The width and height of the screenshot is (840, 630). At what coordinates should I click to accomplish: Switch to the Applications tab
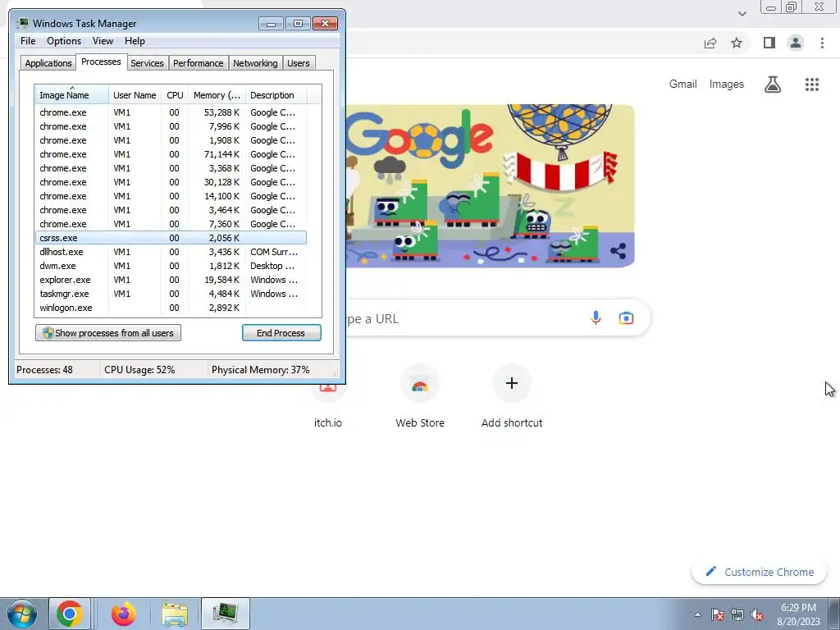[48, 63]
